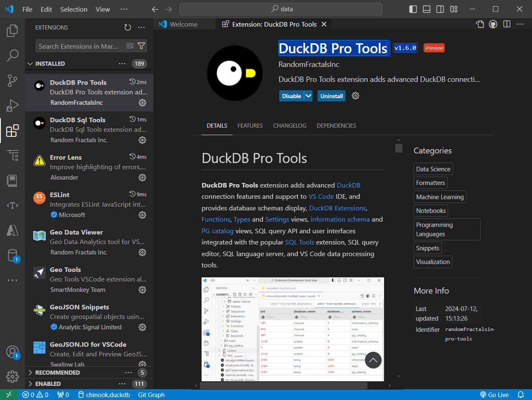Open Source Control view
532x400 pixels.
[12, 80]
